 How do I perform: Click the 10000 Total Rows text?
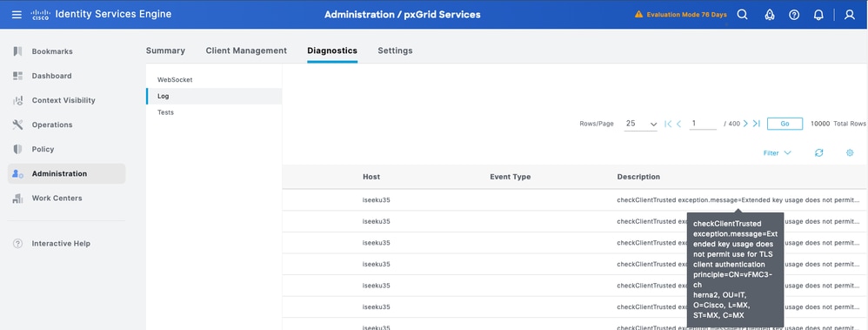[x=838, y=124]
